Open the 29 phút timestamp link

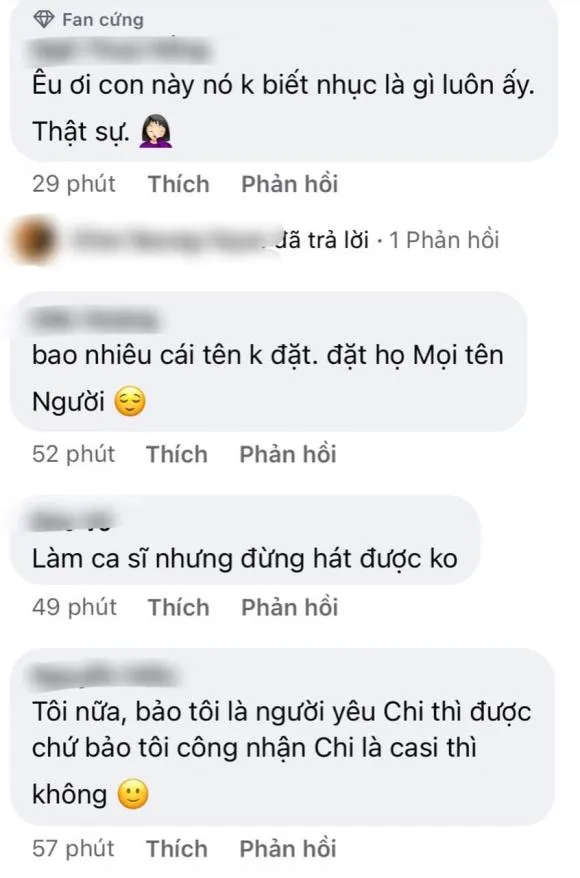coord(74,184)
